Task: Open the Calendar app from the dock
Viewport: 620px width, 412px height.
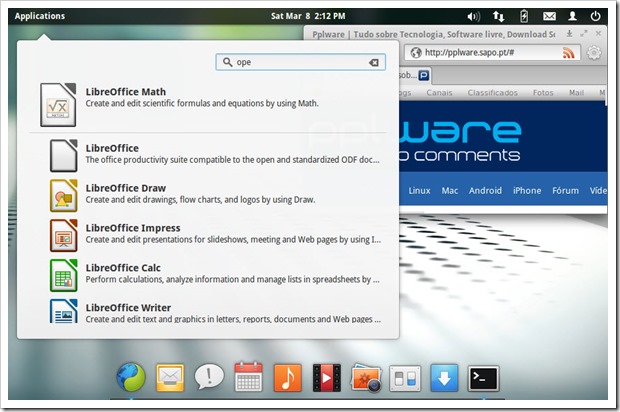Action: point(248,377)
